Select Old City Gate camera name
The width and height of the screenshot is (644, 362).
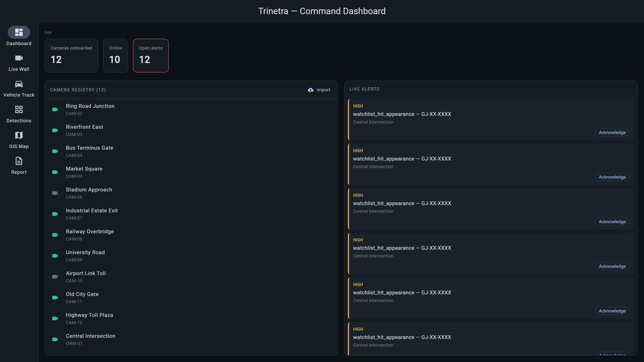click(82, 294)
